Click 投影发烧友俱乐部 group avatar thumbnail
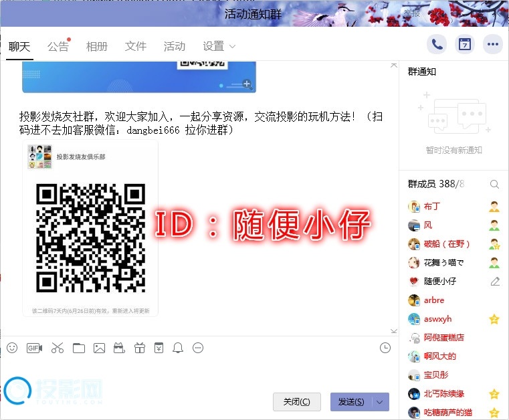Image resolution: width=509 pixels, height=420 pixels. 39,156
